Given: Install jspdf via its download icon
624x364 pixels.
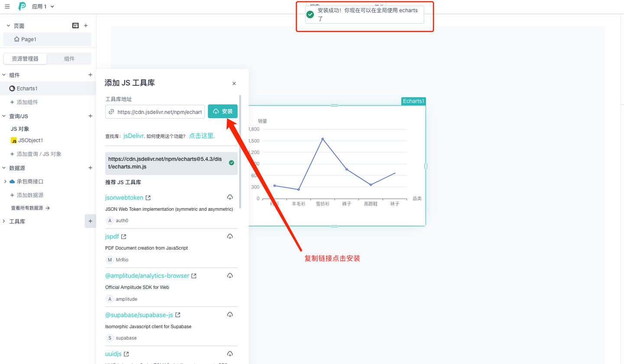Looking at the screenshot, I should tap(230, 236).
